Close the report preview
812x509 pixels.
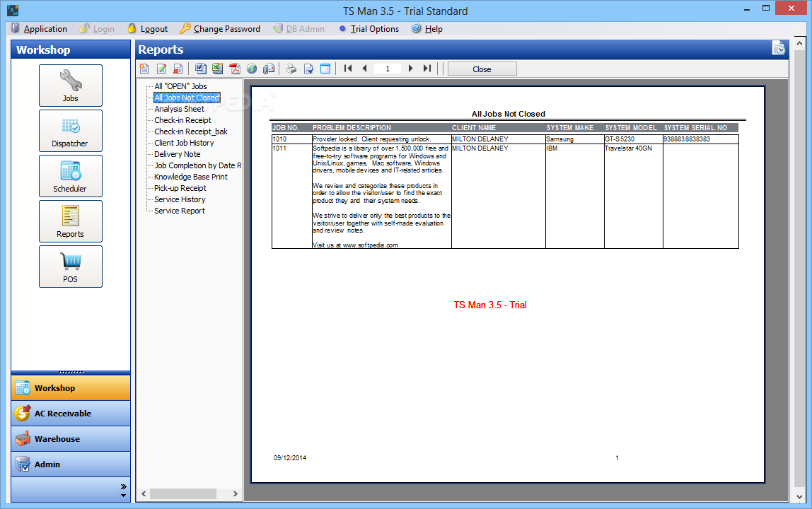482,69
